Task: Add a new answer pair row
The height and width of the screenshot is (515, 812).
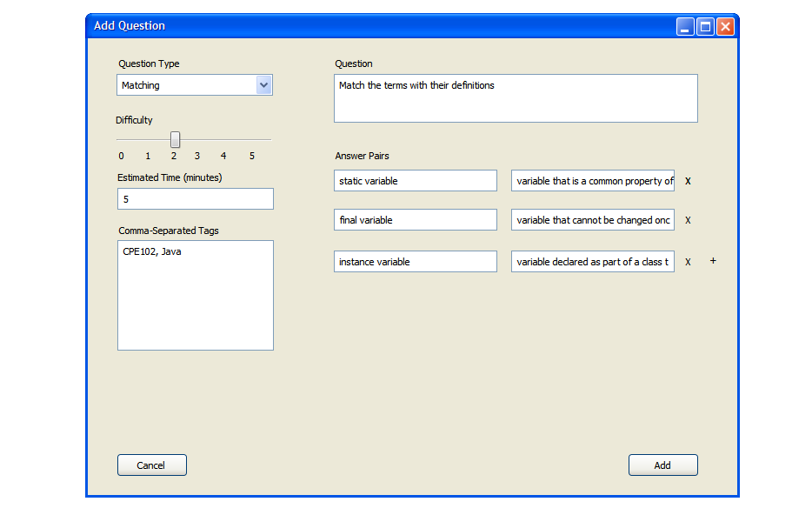Action: [x=713, y=261]
